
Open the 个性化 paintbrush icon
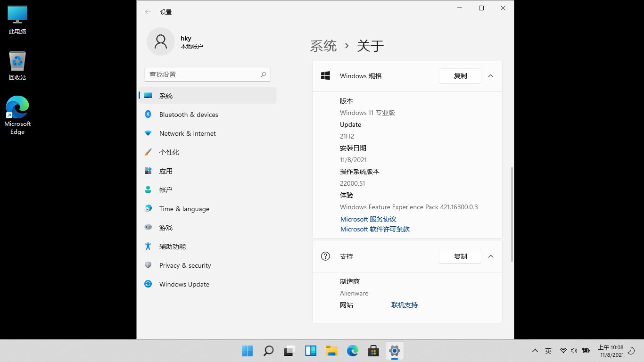coord(148,152)
